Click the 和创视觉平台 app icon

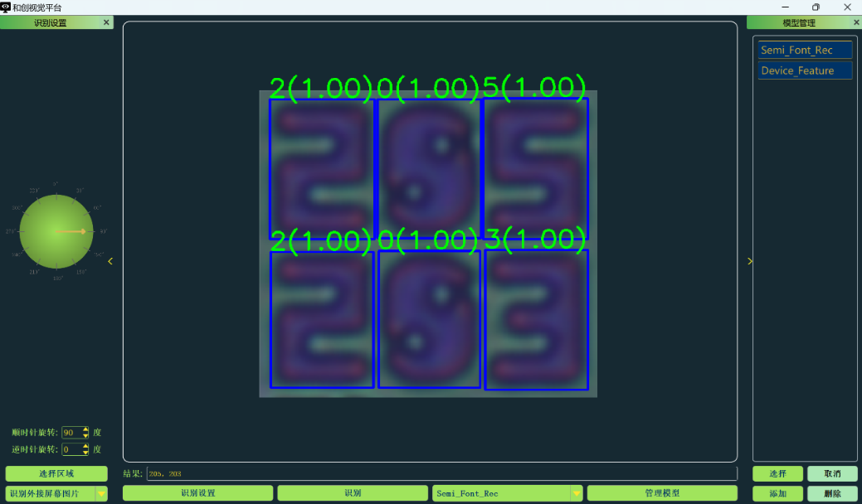[x=6, y=7]
